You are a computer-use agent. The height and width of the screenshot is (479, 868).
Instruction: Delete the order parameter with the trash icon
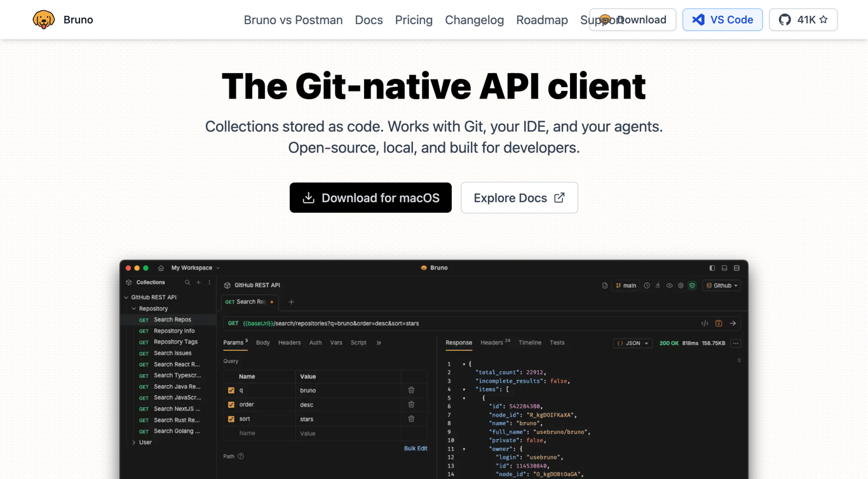pos(411,404)
